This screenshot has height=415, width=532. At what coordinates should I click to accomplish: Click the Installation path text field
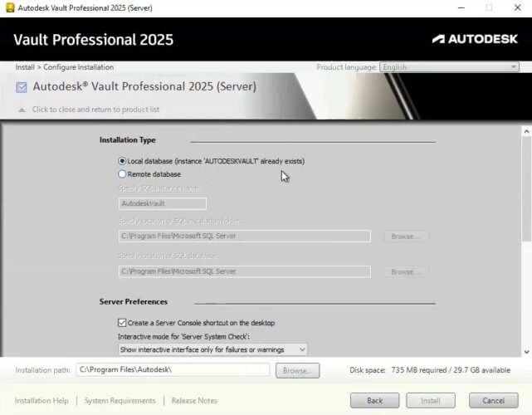coord(173,369)
